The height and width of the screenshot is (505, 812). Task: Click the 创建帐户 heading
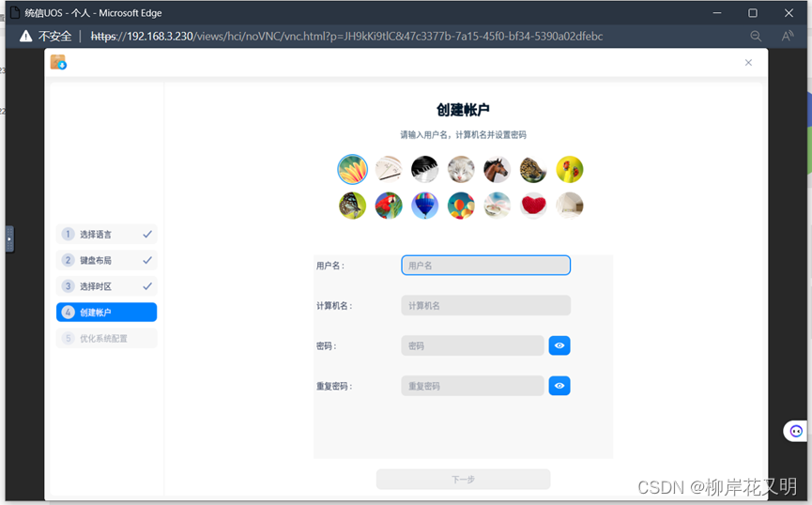tap(463, 110)
